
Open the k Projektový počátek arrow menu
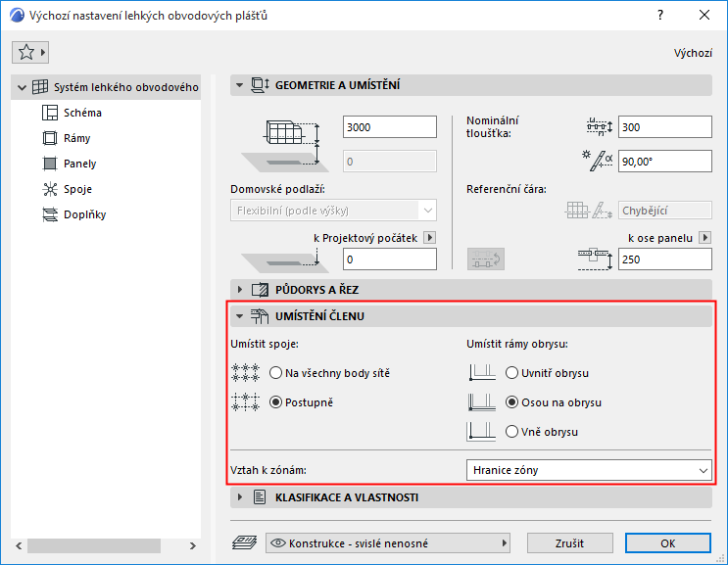[x=430, y=238]
